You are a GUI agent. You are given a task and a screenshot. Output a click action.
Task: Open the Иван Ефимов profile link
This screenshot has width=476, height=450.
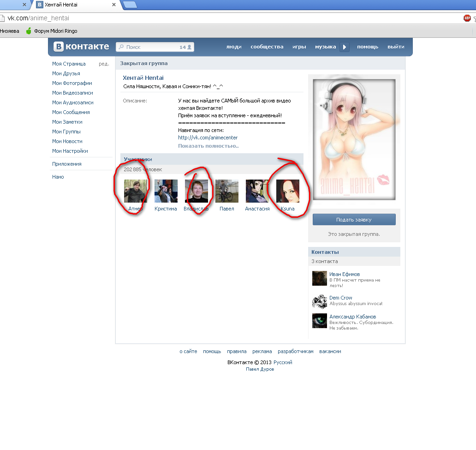345,274
